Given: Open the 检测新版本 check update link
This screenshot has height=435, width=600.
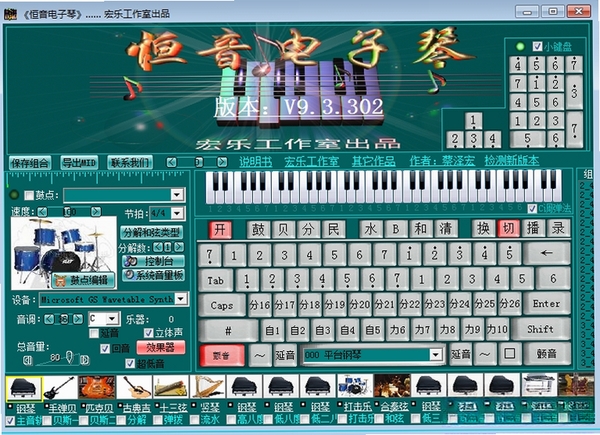Looking at the screenshot, I should point(512,161).
